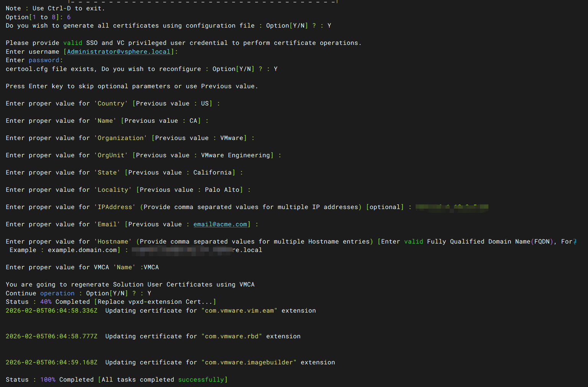This screenshot has height=387, width=588.
Task: Select the 40% status value
Action: [46, 302]
